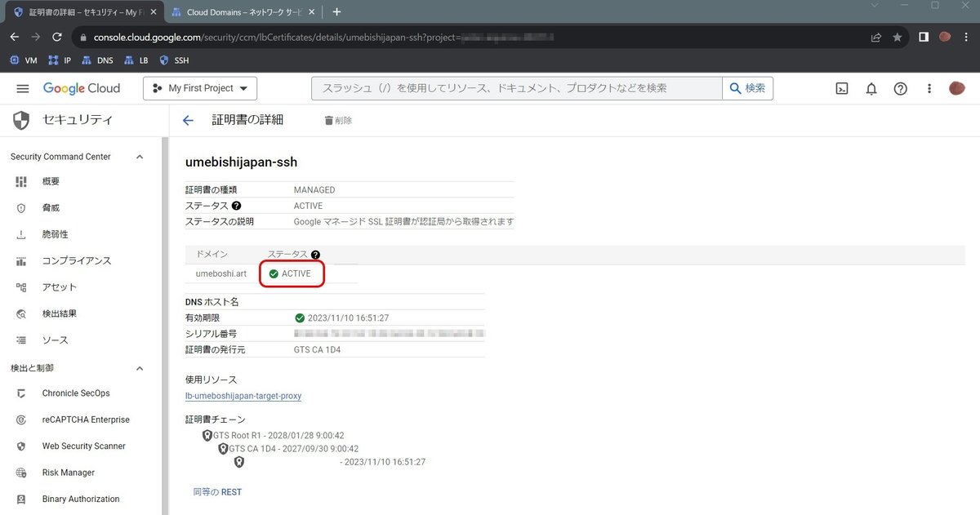Open Chrome three-dot menu
980x515 pixels.
[966, 37]
